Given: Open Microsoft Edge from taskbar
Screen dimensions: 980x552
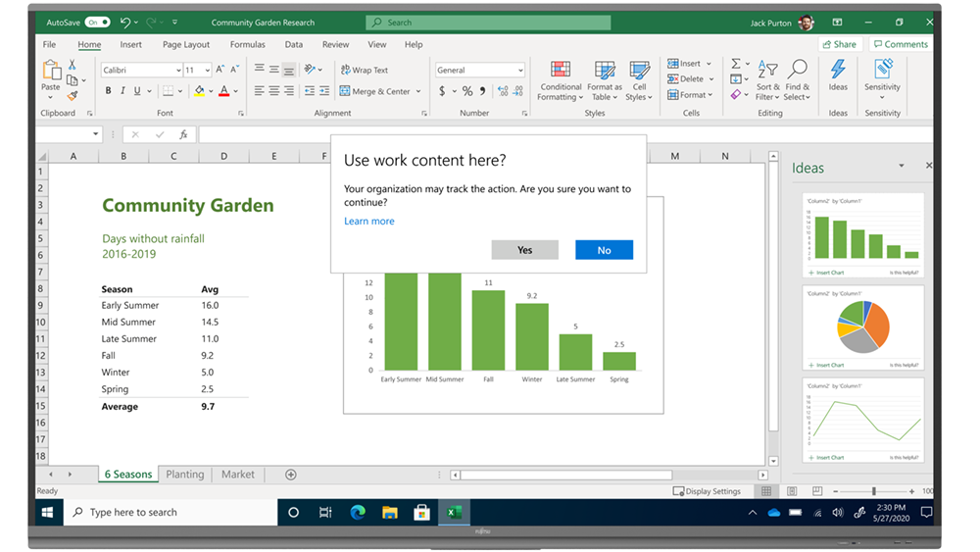Looking at the screenshot, I should [x=358, y=513].
